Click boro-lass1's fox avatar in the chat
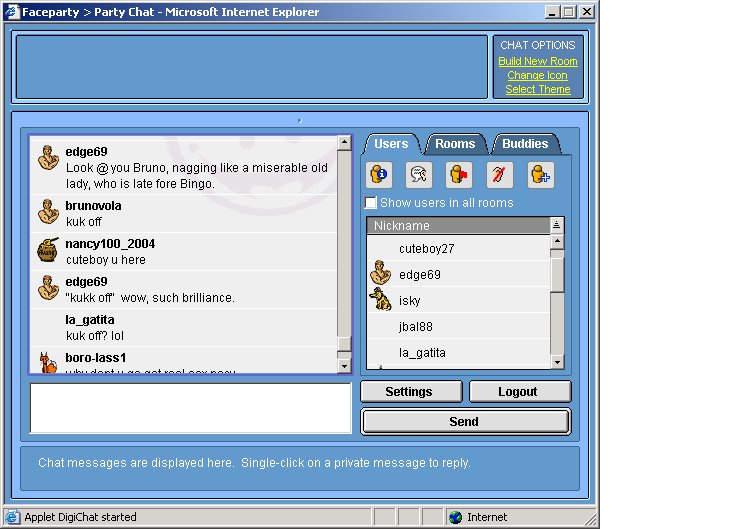Viewport: 734px width, 529px height. pos(48,362)
